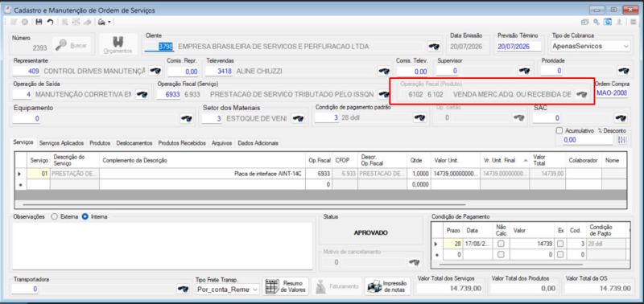Screen dimensions: 644x304
Task: Switch to the Serviços tab
Action: [23, 143]
